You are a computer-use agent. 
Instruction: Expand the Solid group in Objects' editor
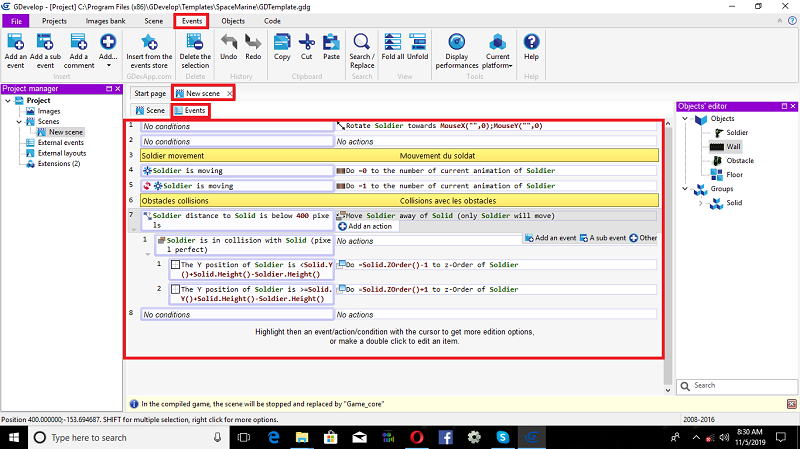(x=700, y=203)
